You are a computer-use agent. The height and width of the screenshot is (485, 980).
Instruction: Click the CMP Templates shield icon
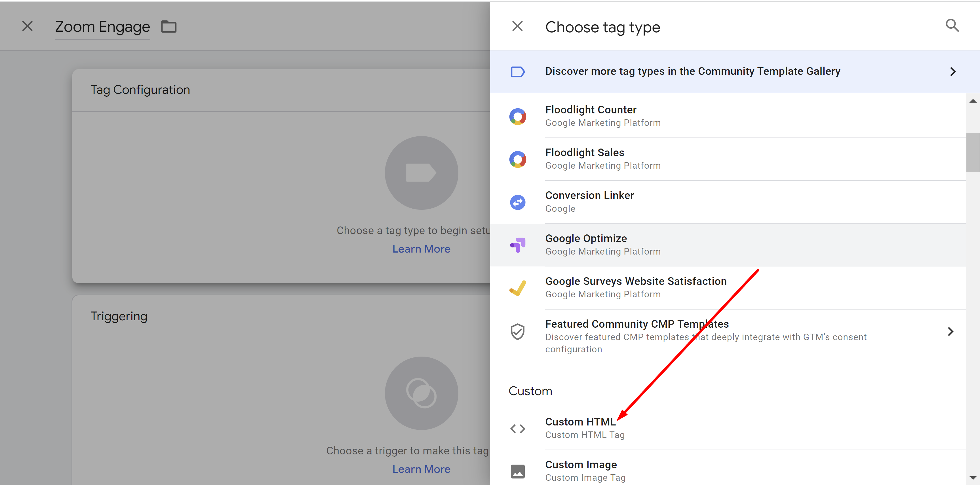(518, 331)
